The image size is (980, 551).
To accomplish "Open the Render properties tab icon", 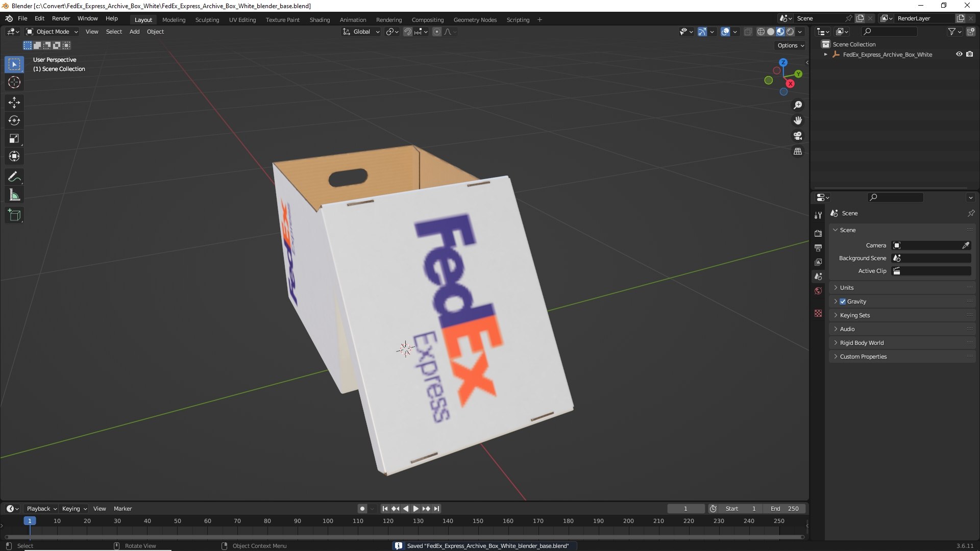I will [818, 233].
